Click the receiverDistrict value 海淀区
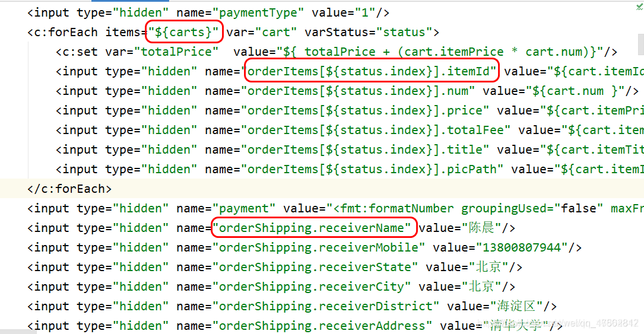The width and height of the screenshot is (644, 334). point(516,306)
